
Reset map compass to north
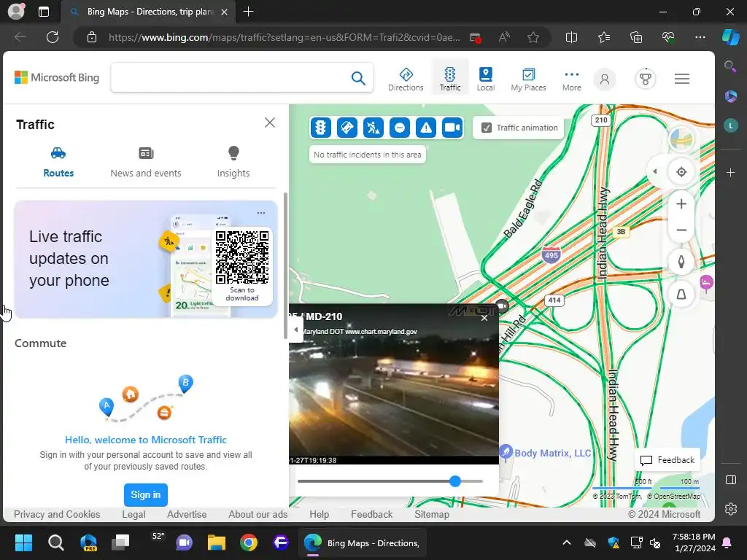pyautogui.click(x=681, y=262)
